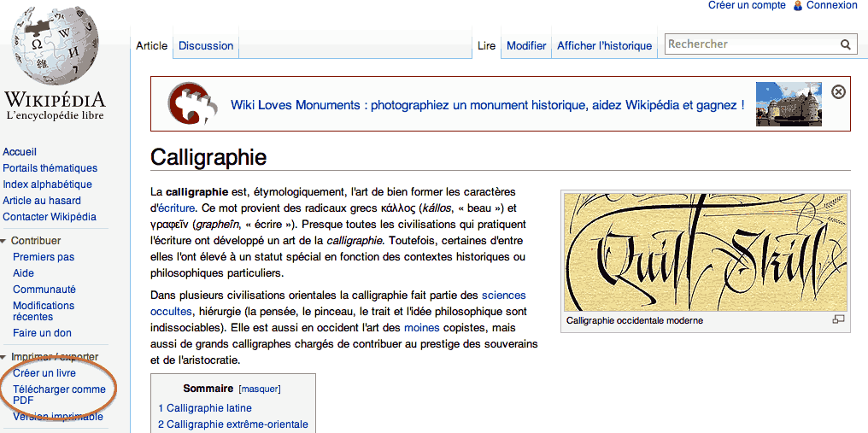
Task: Open Afficher l'historique tab
Action: 605,46
